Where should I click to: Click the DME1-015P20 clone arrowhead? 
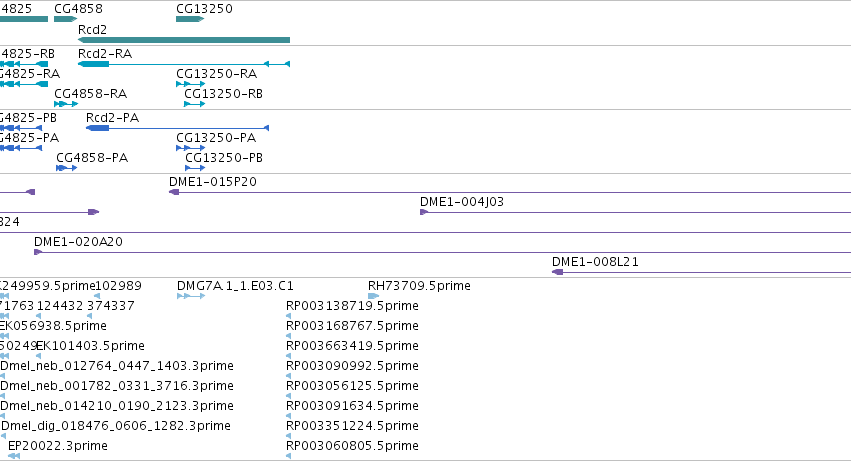click(174, 192)
